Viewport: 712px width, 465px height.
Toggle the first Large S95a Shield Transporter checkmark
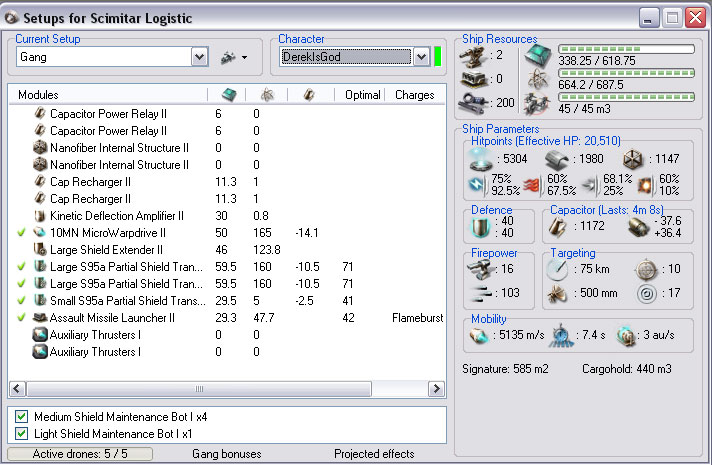point(21,267)
